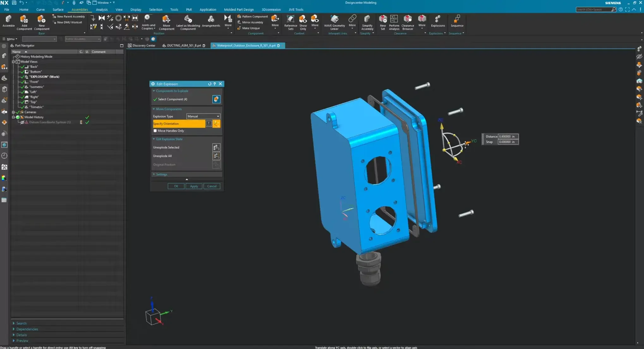Click OK in Edit Explosion dialog
Viewport: 644px width, 349px height.
[x=176, y=186]
